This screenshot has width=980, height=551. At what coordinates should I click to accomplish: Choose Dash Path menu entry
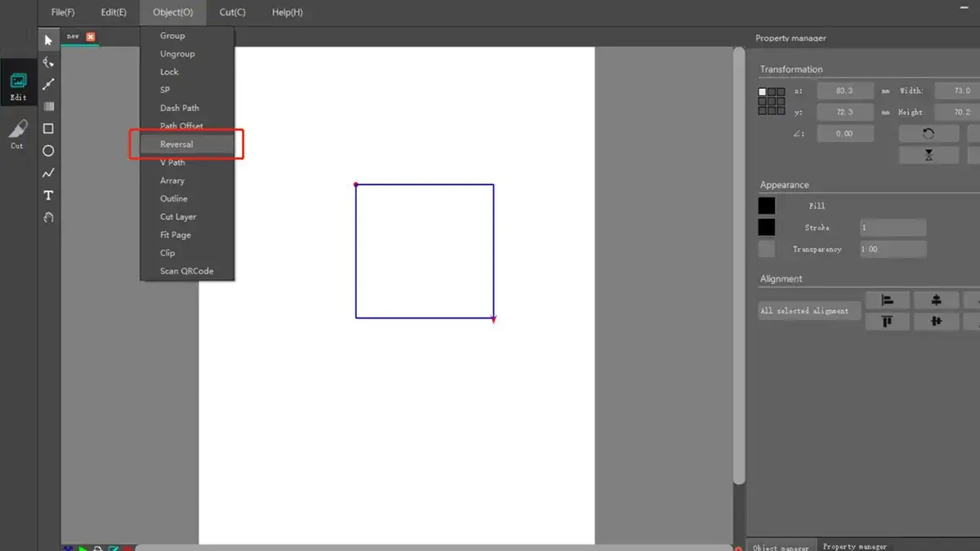pyautogui.click(x=187, y=108)
